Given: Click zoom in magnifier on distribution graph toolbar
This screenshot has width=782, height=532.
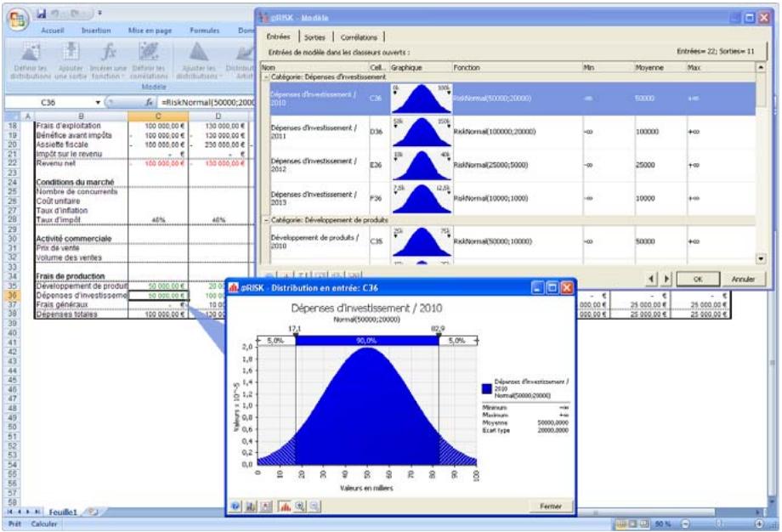Looking at the screenshot, I should click(299, 506).
